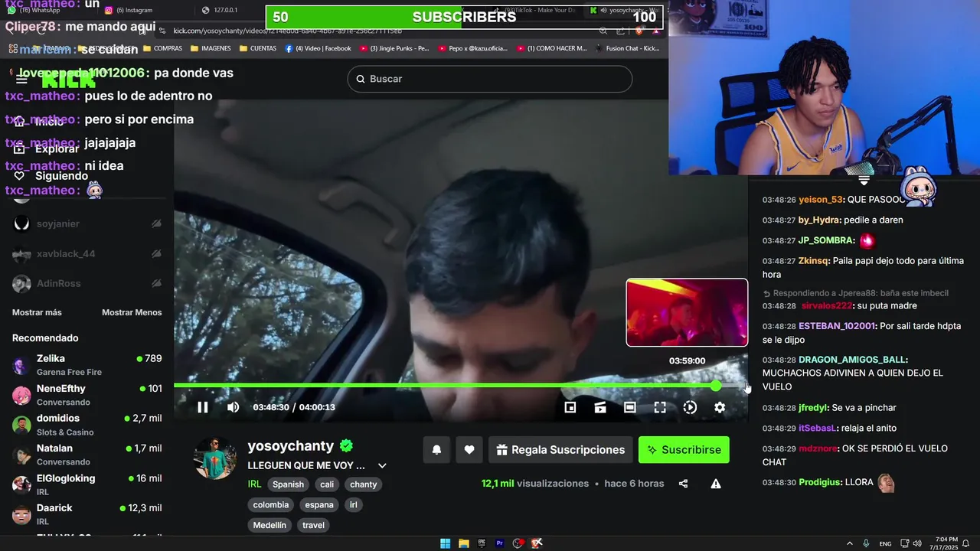Image resolution: width=980 pixels, height=551 pixels.
Task: Open domidios recommended channel
Action: pos(87,425)
